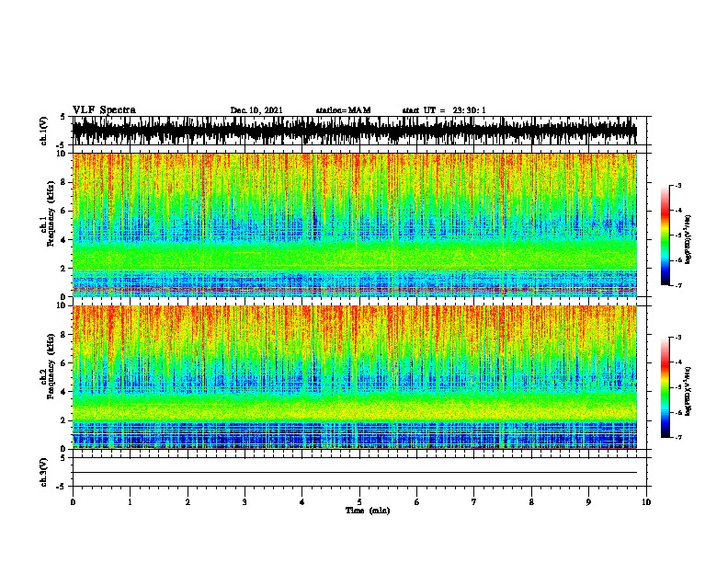The image size is (728, 563).
Task: Click the "VLF Spectra" plot title
Action: coord(104,110)
